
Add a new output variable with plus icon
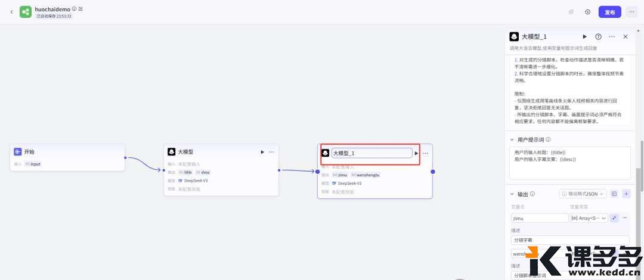pos(626,194)
